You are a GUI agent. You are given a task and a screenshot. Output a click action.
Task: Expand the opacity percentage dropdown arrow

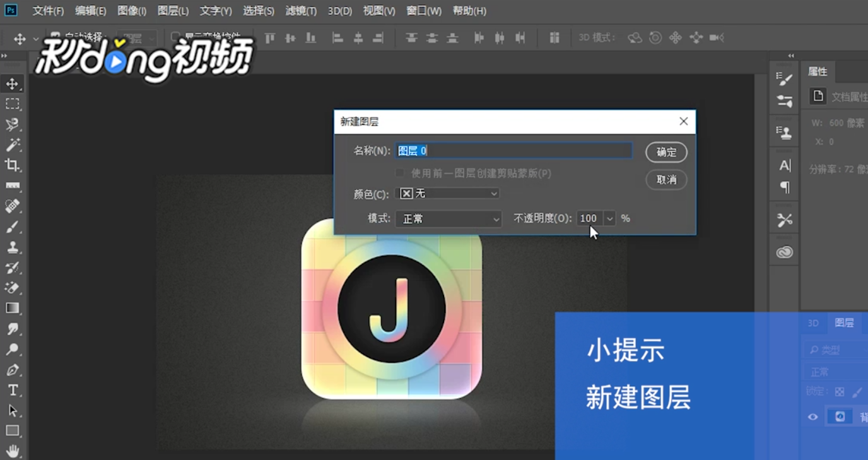point(609,218)
